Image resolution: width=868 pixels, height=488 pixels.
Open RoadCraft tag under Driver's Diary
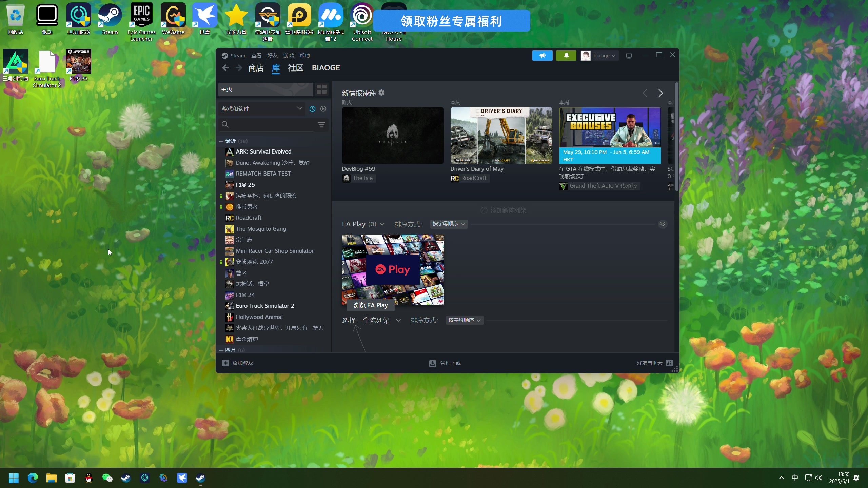pyautogui.click(x=470, y=178)
